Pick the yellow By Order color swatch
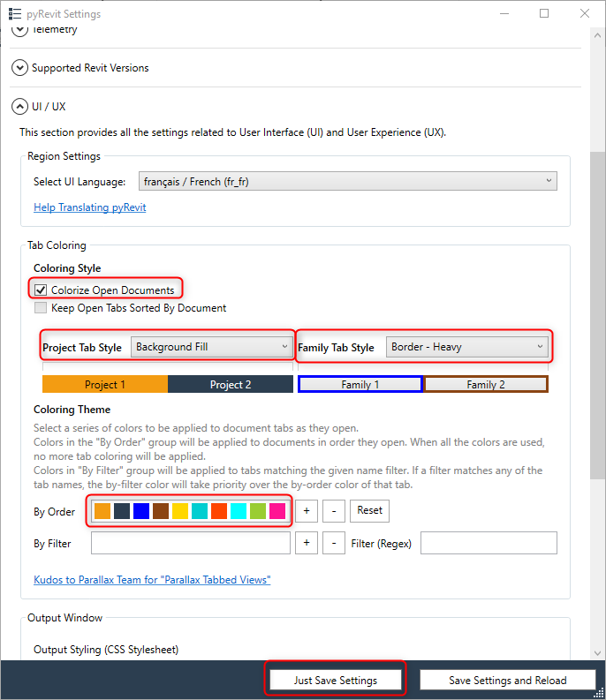Screen dimensions: 606x700 click(180, 511)
